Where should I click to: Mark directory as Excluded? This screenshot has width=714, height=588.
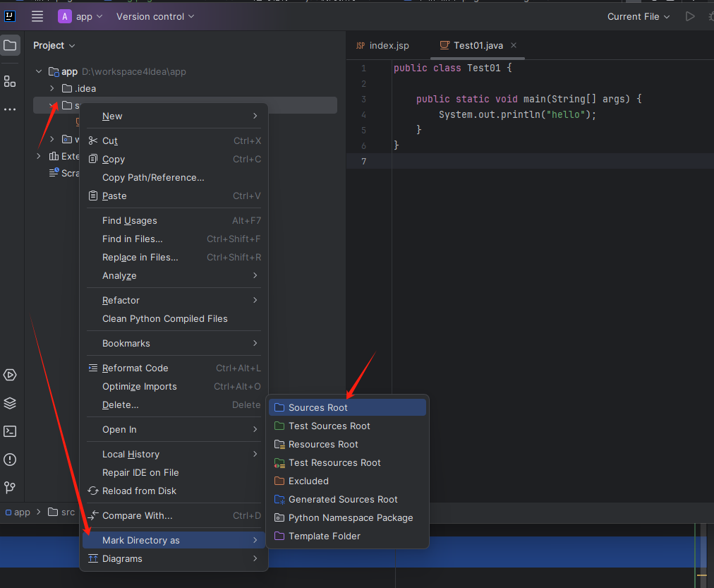click(x=308, y=481)
